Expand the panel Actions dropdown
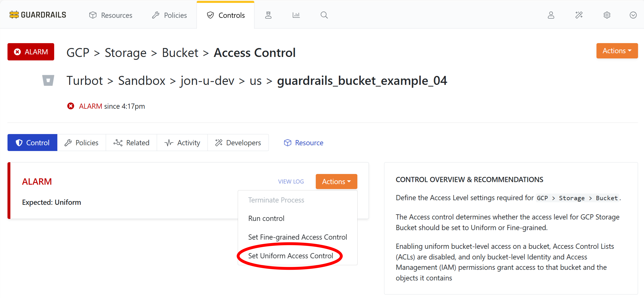Viewport: 644px width, 298px height. point(336,182)
